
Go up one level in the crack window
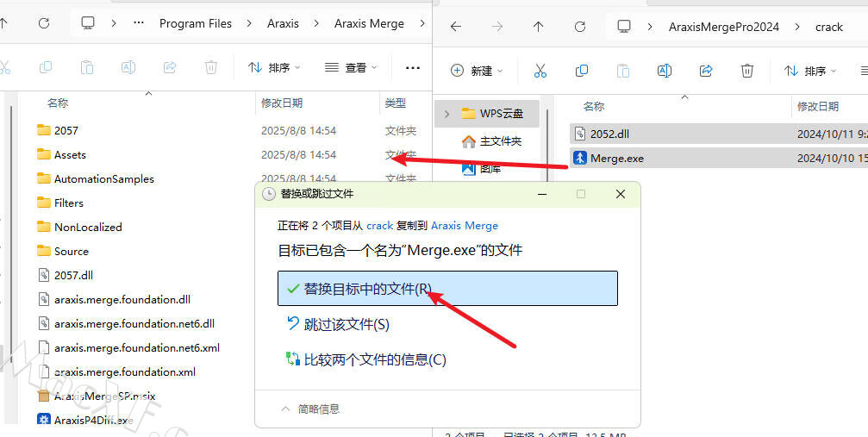(538, 27)
